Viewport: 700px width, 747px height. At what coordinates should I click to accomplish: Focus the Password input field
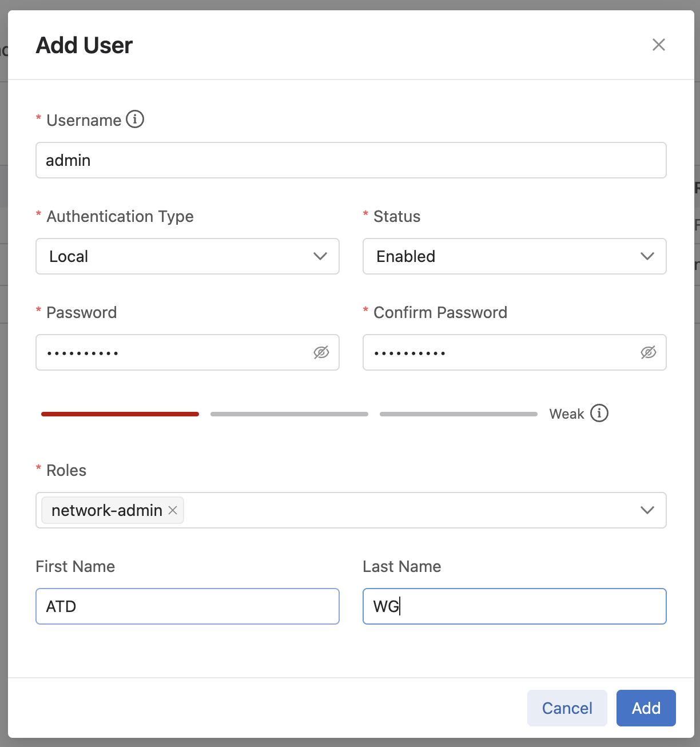[x=172, y=352]
